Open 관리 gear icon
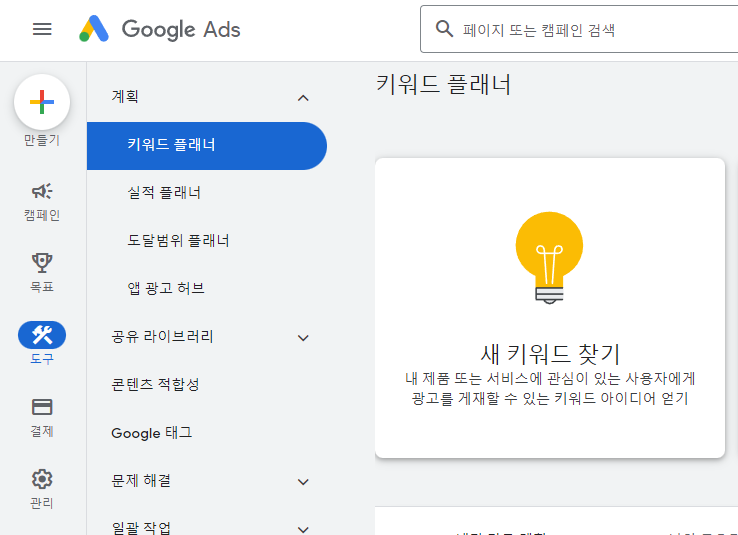Image resolution: width=738 pixels, height=535 pixels. pos(42,479)
